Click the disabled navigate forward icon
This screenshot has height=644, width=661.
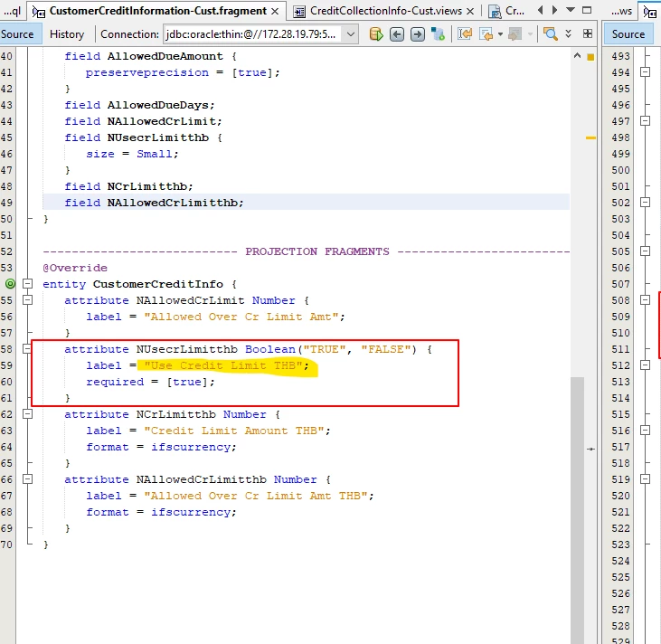[x=515, y=34]
